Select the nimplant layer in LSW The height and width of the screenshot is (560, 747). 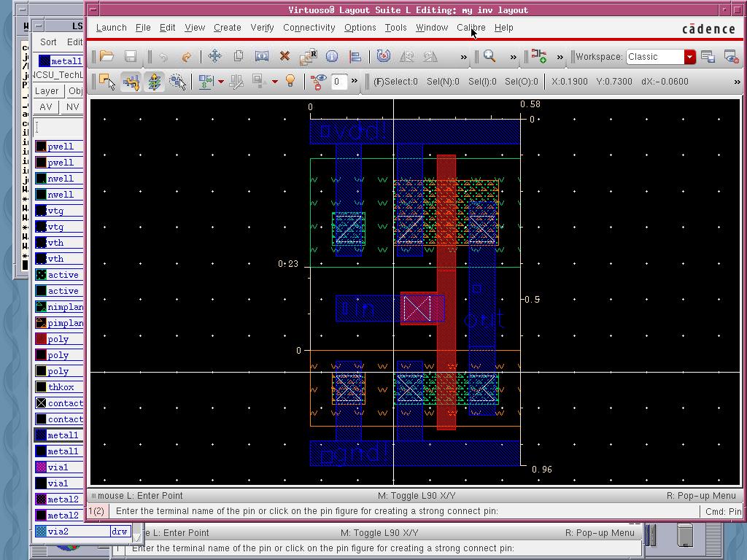pos(59,307)
